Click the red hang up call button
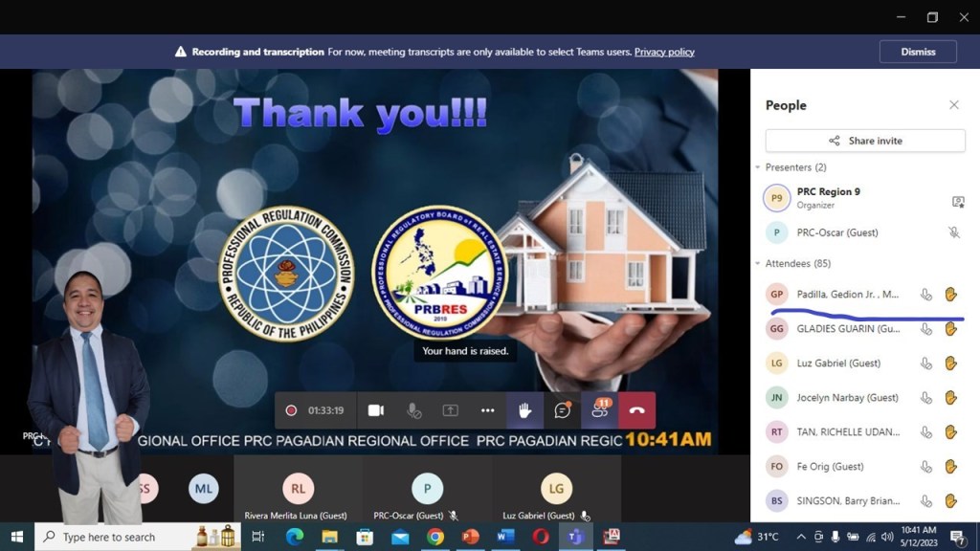This screenshot has width=980, height=551. [636, 410]
